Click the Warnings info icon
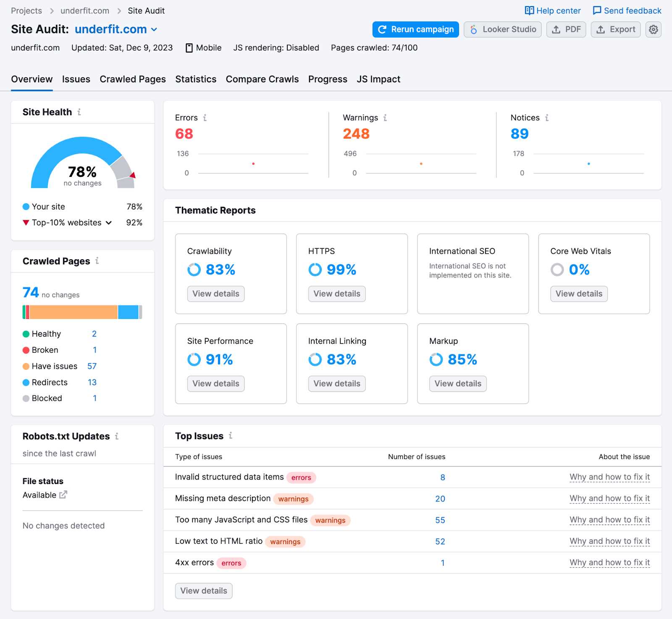 tap(385, 118)
